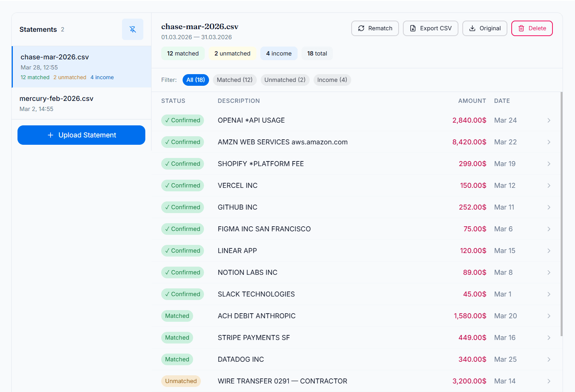Click the vertical scrollbar of transactions list
Viewport: 575px width, 392px height.
(x=561, y=214)
